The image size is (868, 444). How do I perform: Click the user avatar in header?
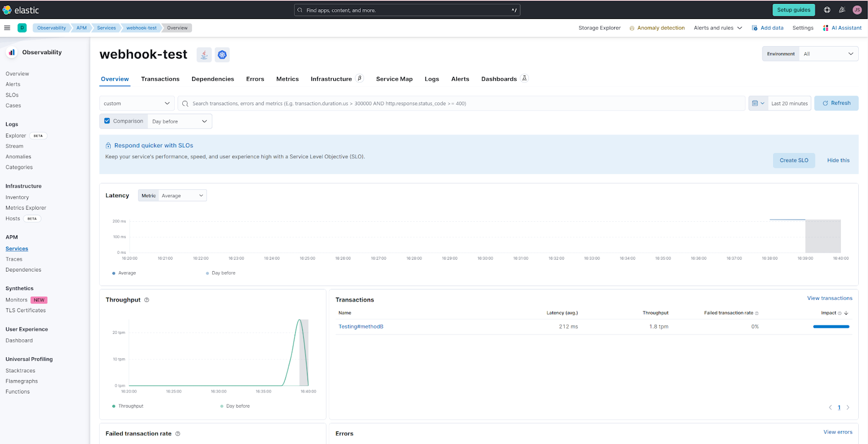click(x=857, y=10)
